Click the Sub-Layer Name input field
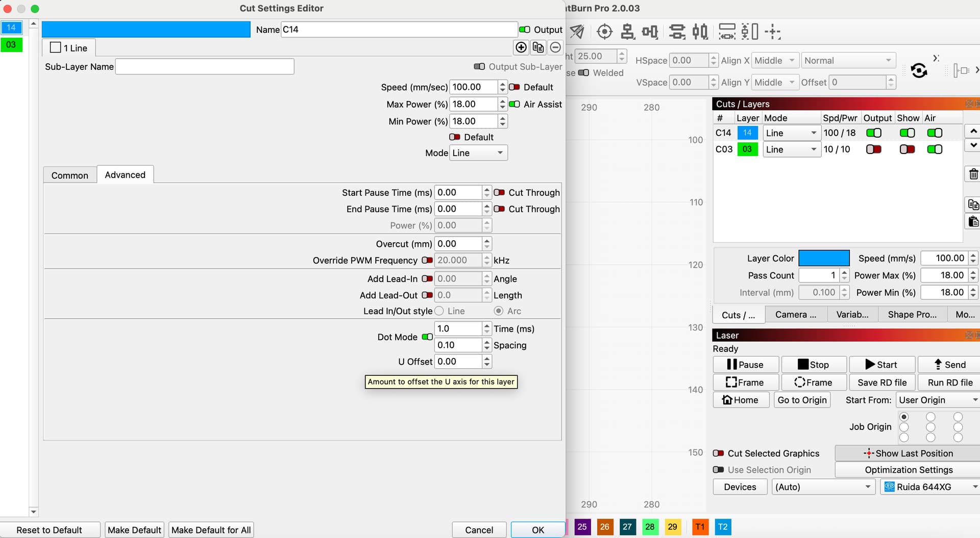 pos(205,67)
